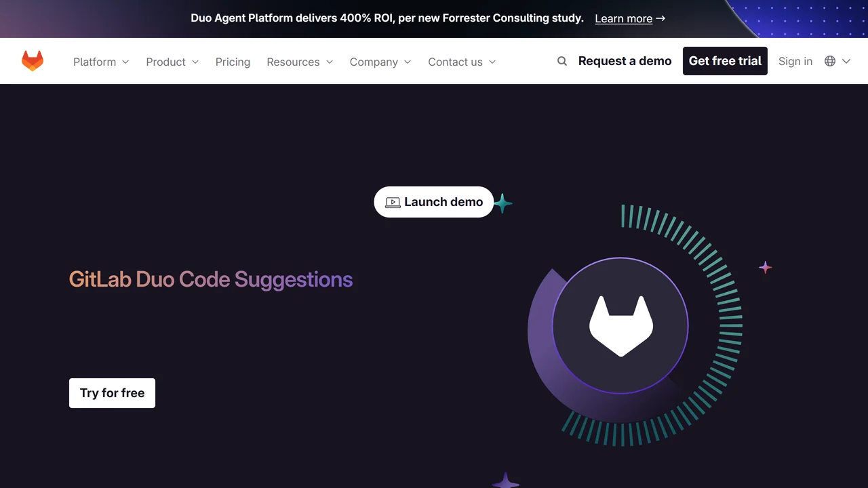868x488 pixels.
Task: Go to the Pricing page
Action: [x=233, y=62]
